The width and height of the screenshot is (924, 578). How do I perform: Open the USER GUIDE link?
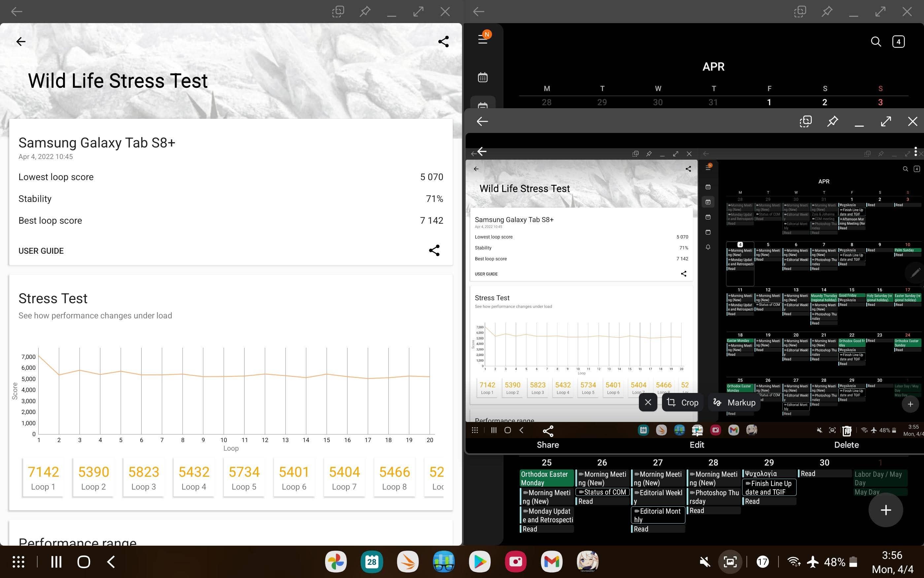pyautogui.click(x=41, y=250)
